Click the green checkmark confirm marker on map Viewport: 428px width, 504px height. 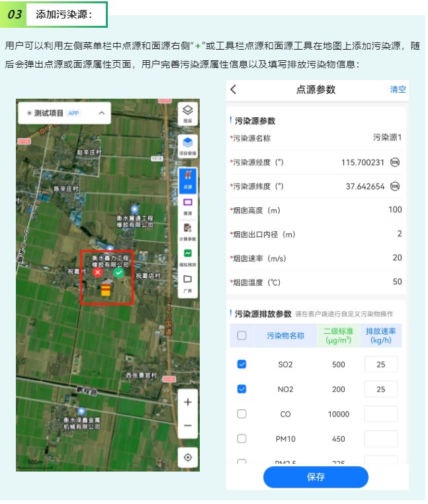pyautogui.click(x=118, y=272)
